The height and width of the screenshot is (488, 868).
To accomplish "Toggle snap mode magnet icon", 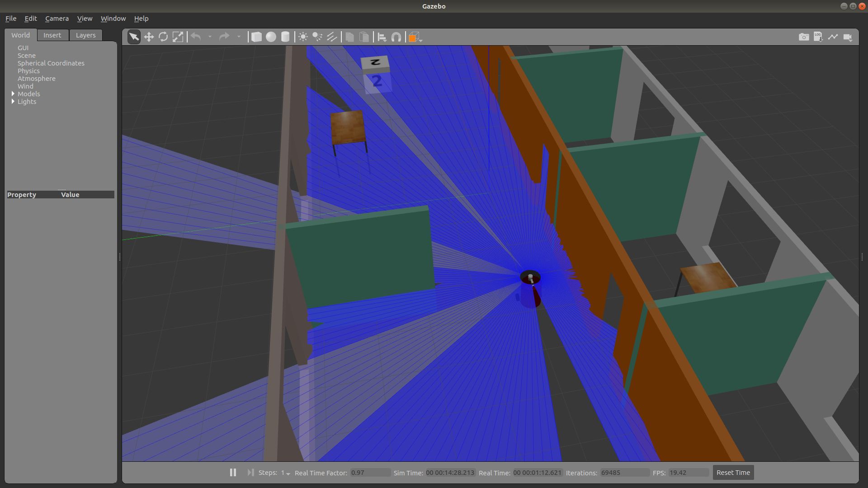I will (x=396, y=37).
